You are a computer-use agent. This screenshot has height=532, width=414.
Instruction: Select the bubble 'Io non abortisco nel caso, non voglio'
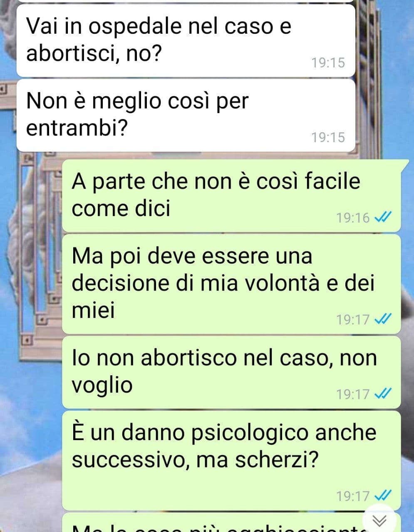coord(231,372)
